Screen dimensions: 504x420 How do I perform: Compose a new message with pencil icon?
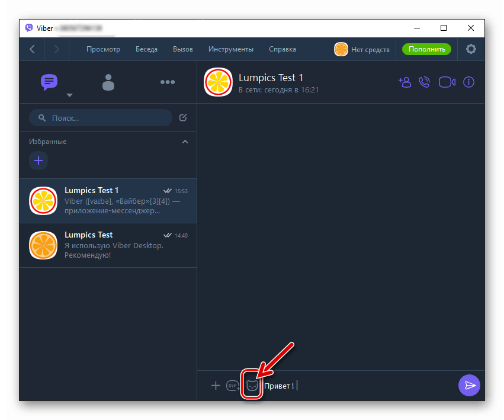point(183,118)
